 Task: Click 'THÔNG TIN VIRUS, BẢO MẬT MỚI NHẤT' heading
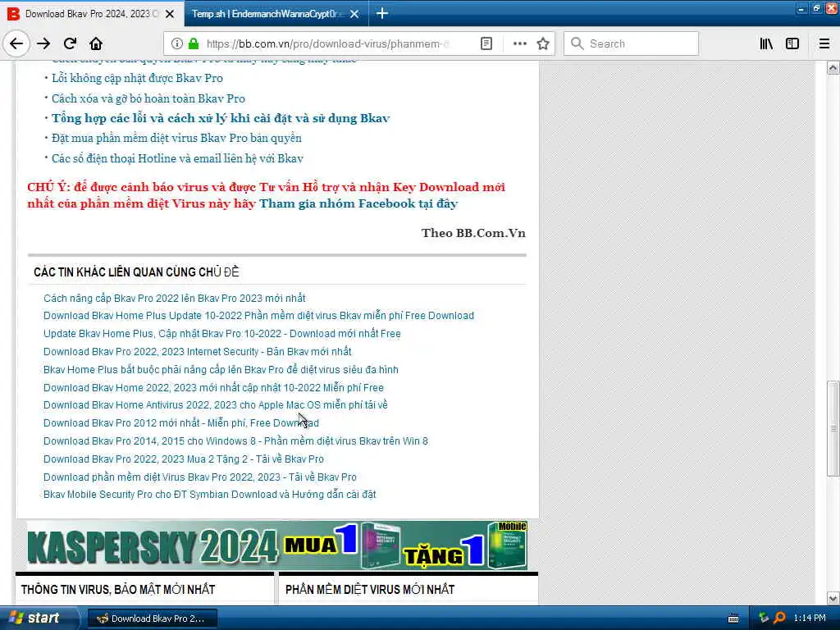(x=118, y=590)
